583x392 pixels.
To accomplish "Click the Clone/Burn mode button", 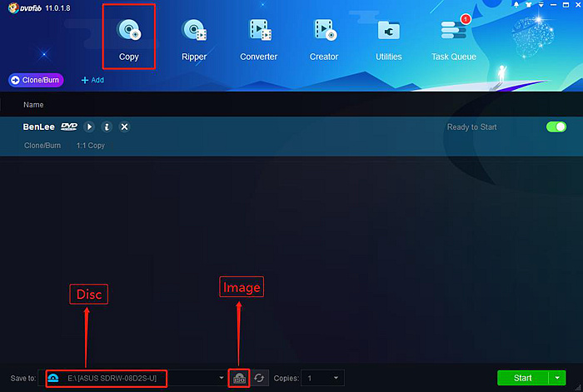I will [36, 80].
